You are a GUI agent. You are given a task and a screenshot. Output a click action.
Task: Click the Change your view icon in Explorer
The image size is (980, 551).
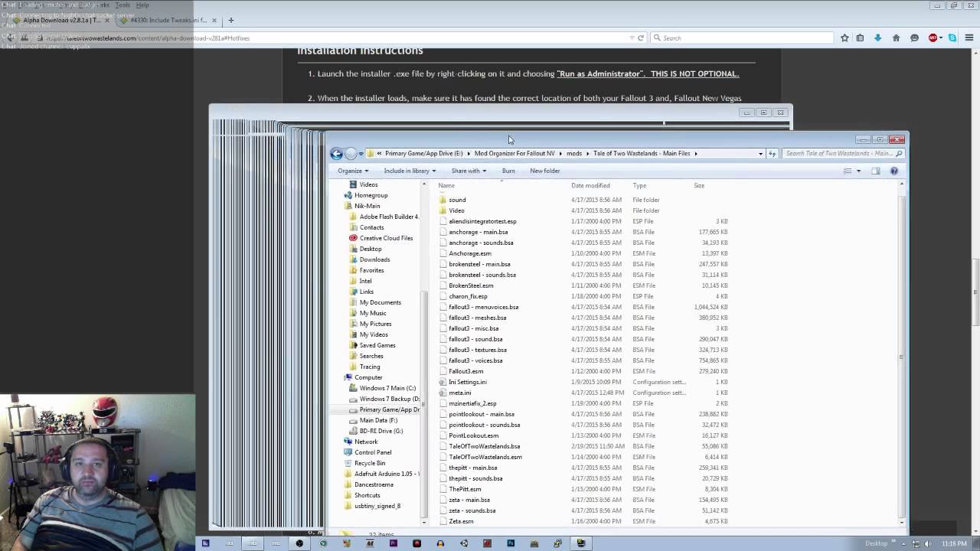click(848, 171)
